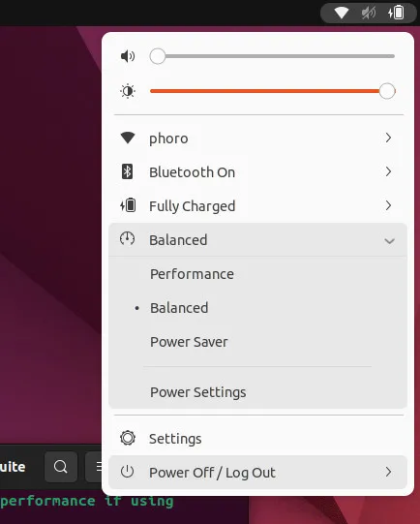Click the muted volume icon in top bar
This screenshot has height=524, width=420.
point(369,13)
